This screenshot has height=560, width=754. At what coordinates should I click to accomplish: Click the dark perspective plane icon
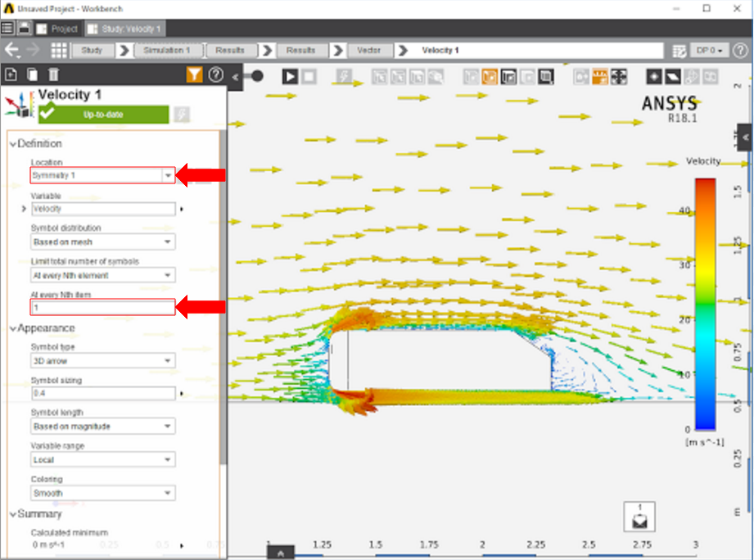[x=673, y=76]
